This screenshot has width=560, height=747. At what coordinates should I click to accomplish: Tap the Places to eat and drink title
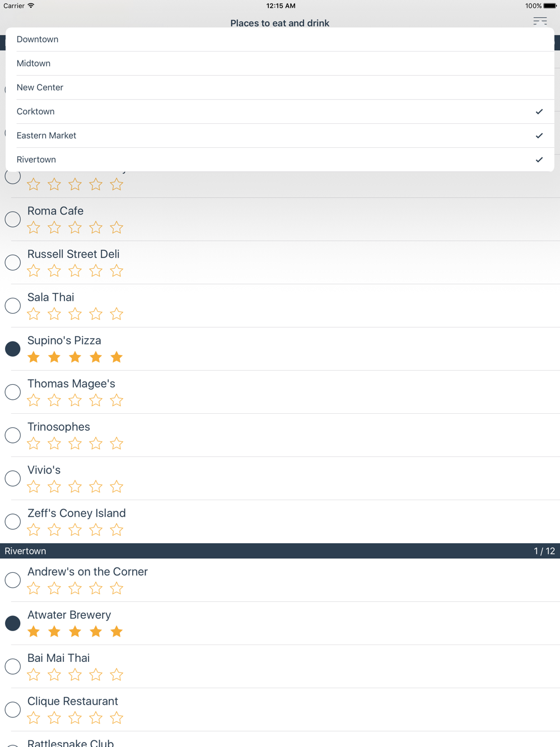tap(280, 23)
